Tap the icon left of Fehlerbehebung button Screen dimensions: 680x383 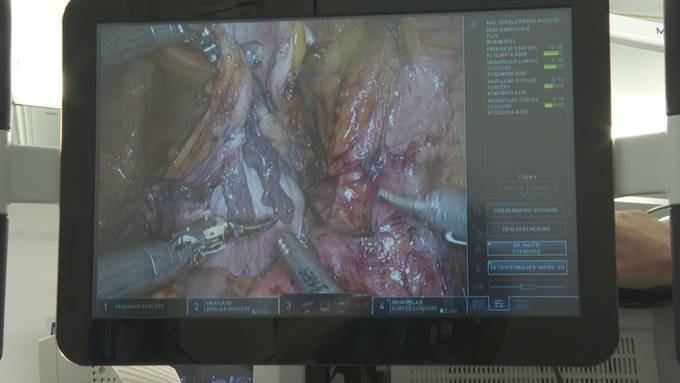[x=478, y=230]
